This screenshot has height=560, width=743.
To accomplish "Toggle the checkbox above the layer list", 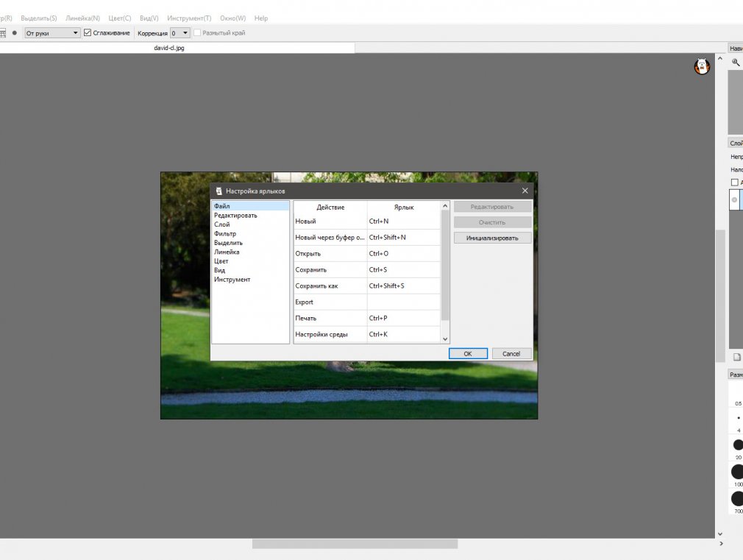I will point(734,182).
